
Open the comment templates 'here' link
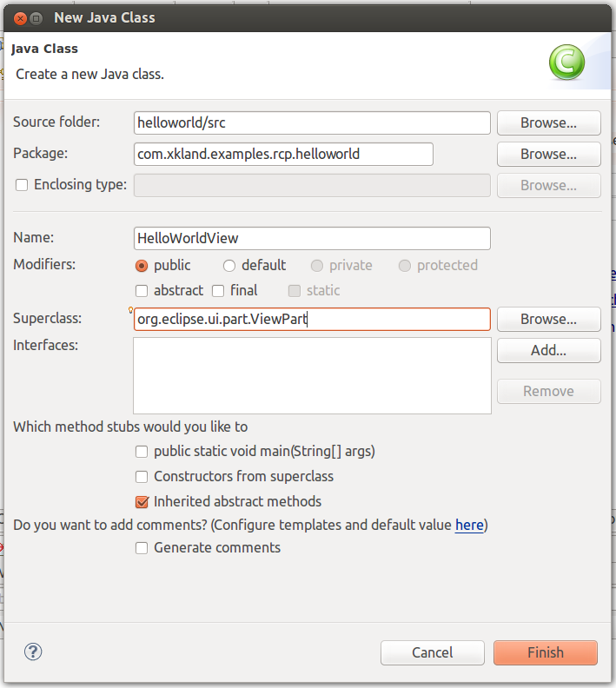coord(469,526)
